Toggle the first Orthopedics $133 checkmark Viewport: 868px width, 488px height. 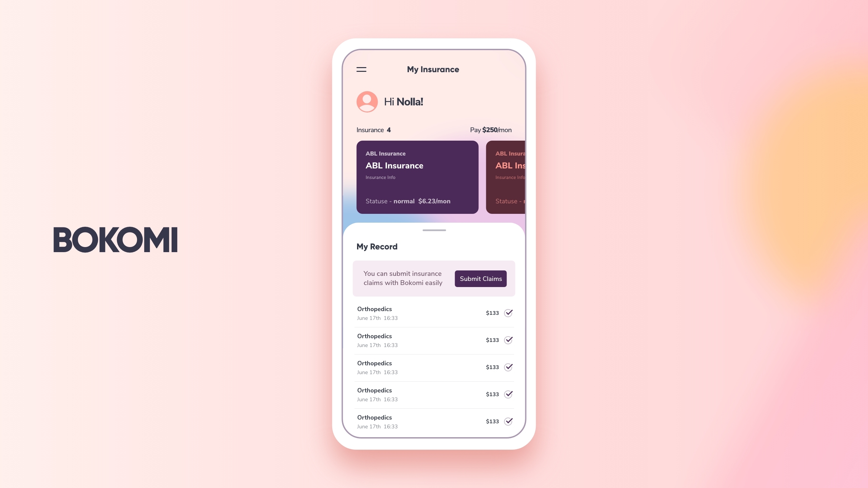[x=508, y=313]
